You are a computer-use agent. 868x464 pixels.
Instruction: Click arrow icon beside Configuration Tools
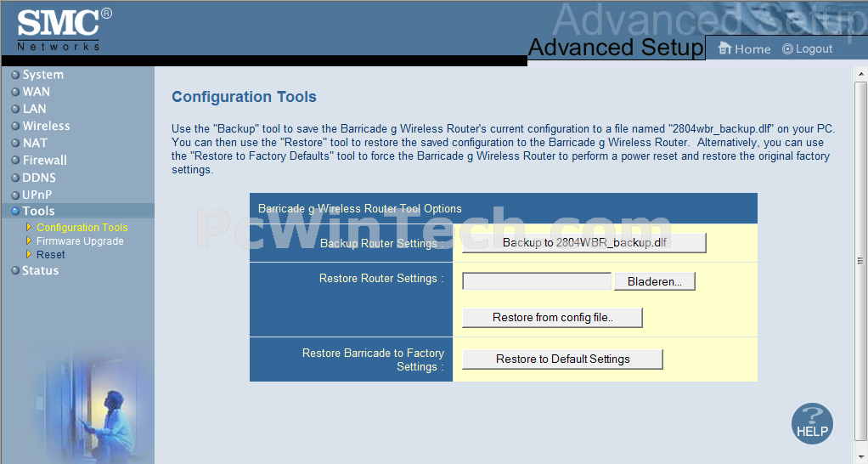[x=29, y=227]
